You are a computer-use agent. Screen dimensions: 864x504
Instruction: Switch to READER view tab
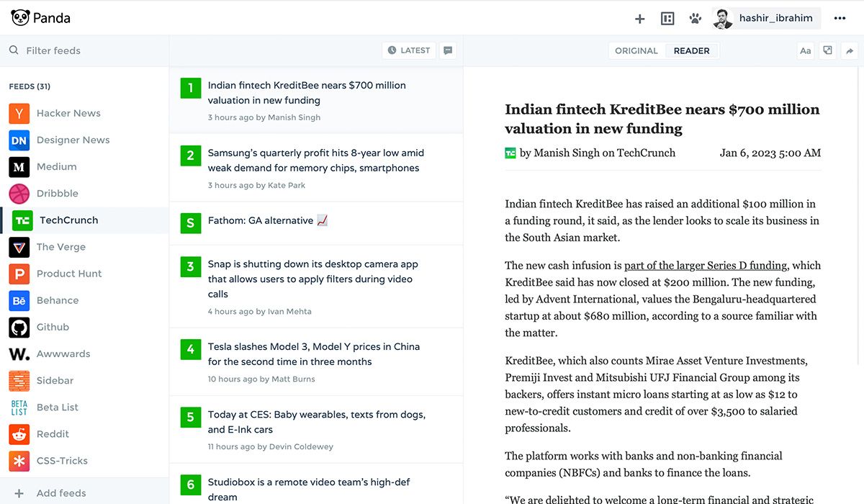coord(692,50)
